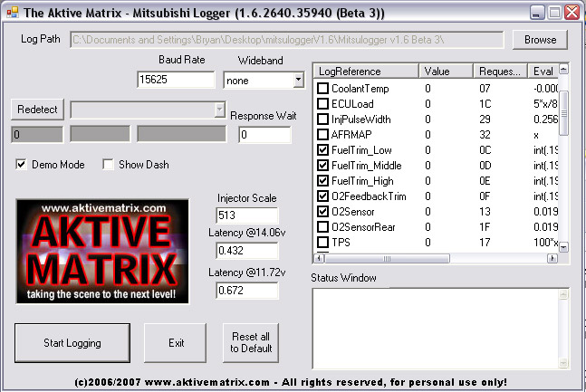Click the Status Window scroll down arrow
Image resolution: width=586 pixels, height=392 pixels.
point(563,363)
